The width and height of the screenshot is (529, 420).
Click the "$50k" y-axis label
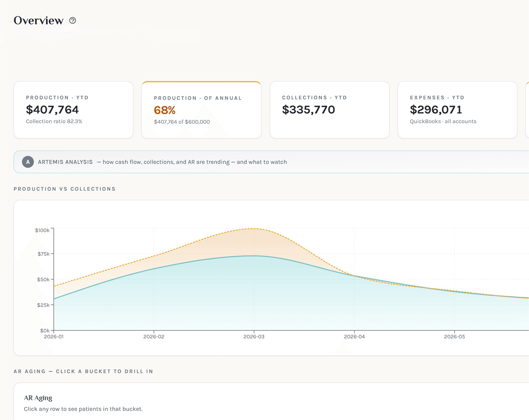(43, 279)
